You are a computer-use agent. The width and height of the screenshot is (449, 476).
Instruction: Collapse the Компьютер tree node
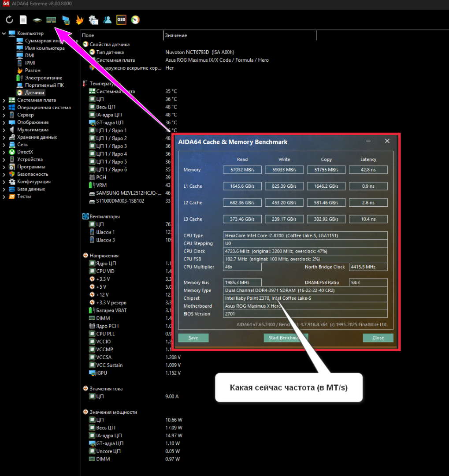click(4, 33)
